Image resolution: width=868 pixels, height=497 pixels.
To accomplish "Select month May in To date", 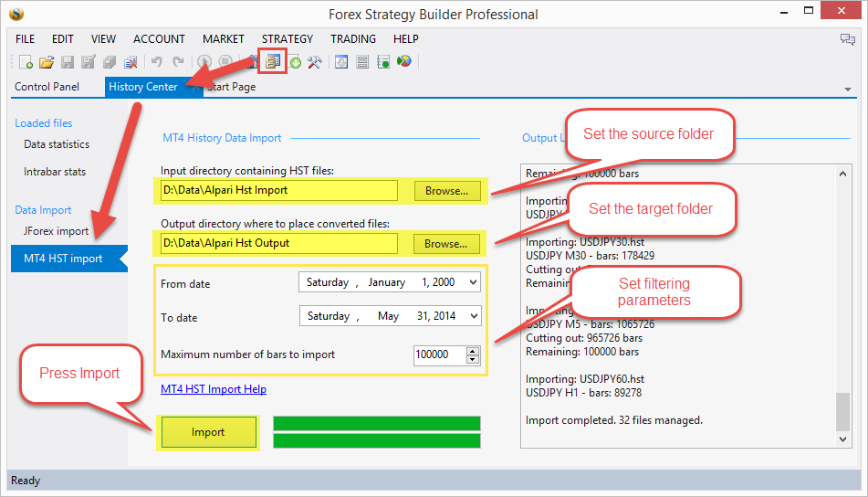I will [x=389, y=316].
